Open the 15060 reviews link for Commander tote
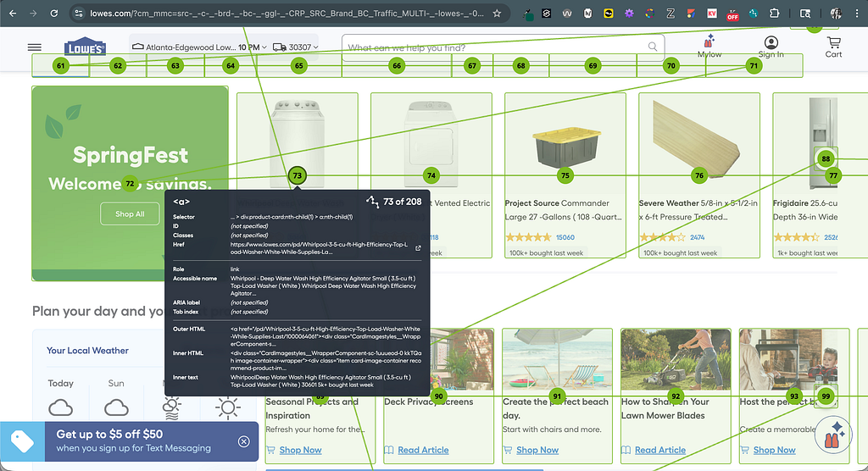Viewport: 868px width, 471px height. 565,237
